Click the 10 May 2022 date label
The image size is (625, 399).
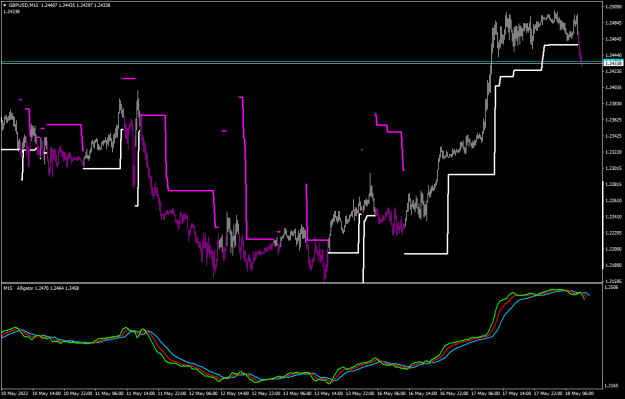click(x=15, y=393)
